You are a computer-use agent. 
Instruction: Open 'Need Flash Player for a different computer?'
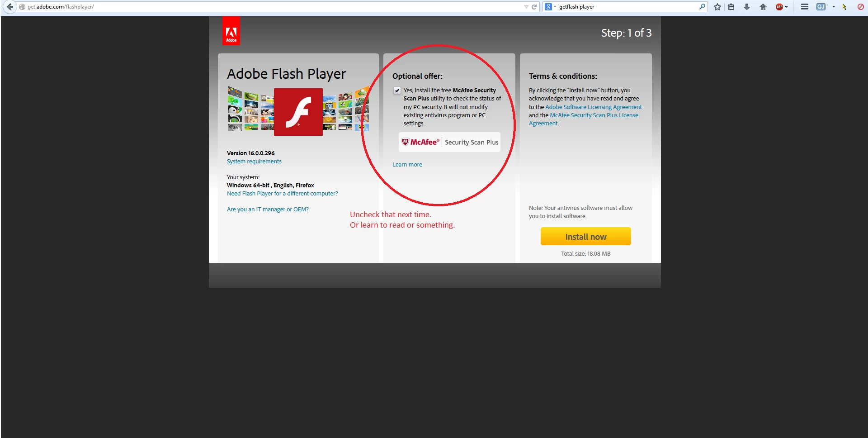tap(283, 194)
